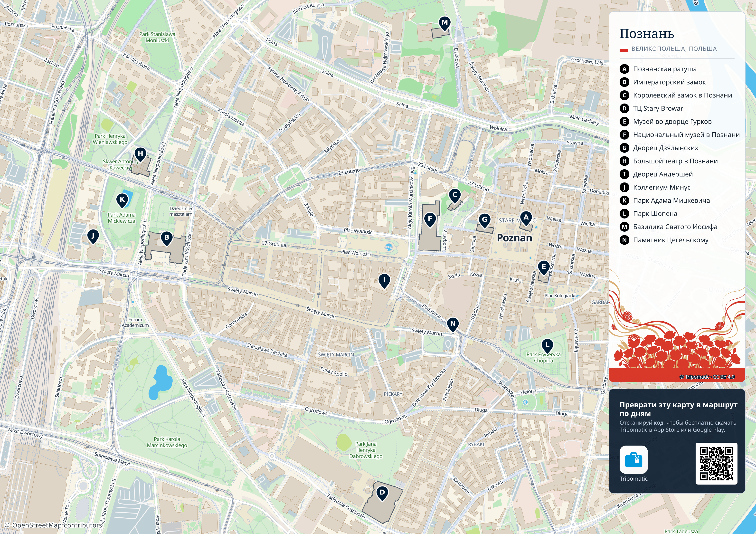
Task: Click the Plac Kolegiacki label
Action: (x=560, y=296)
